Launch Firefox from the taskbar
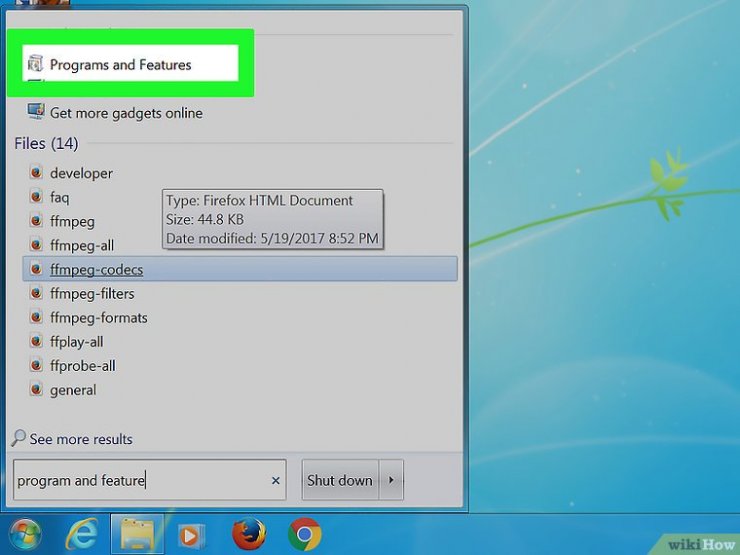The width and height of the screenshot is (740, 555). click(x=249, y=534)
